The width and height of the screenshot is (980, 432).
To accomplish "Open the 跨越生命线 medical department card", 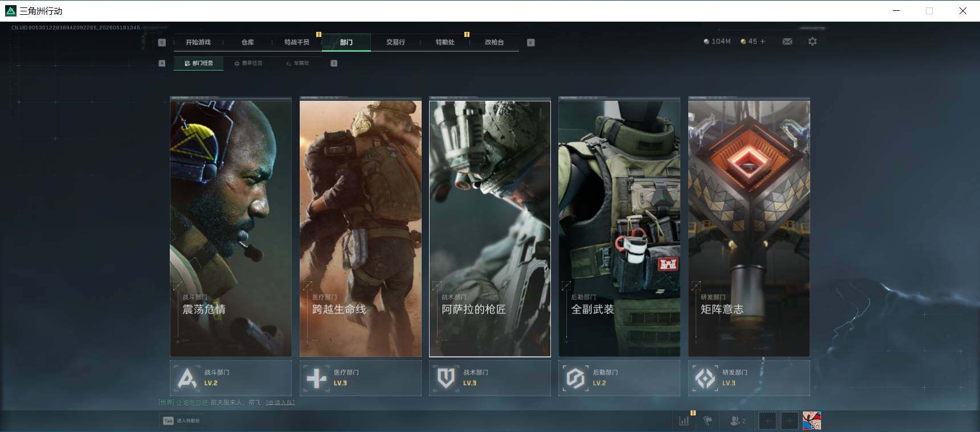I will 361,228.
